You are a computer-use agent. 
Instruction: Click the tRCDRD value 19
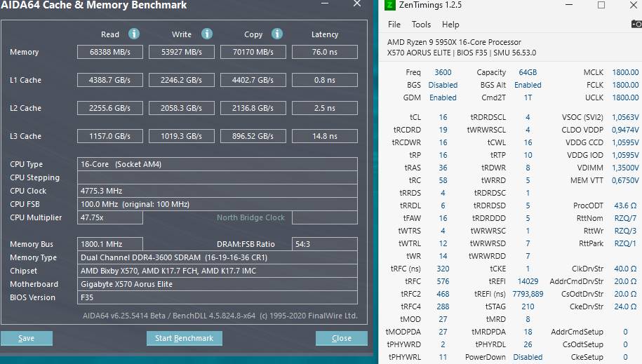(x=443, y=130)
